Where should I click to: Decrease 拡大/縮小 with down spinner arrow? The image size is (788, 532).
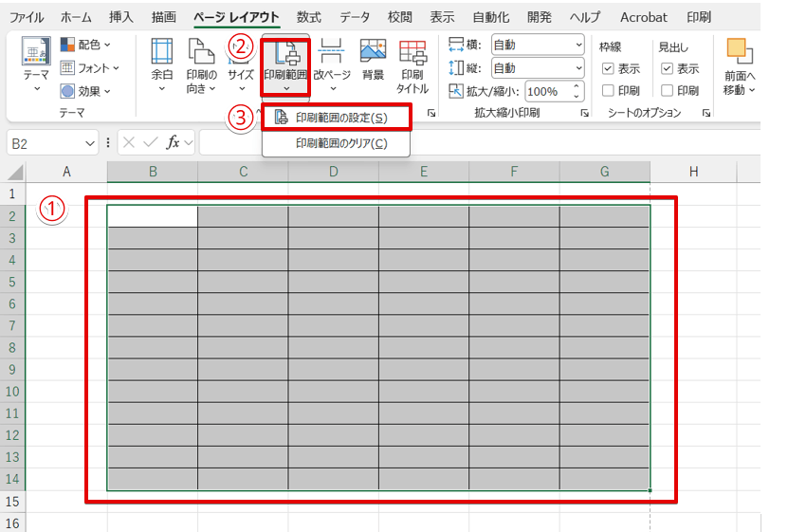(577, 97)
